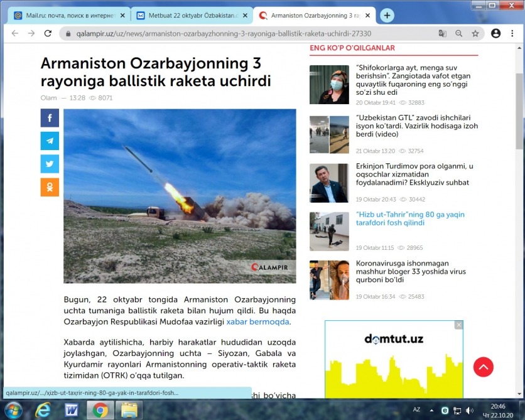Share article via Facebook icon
The height and width of the screenshot is (420, 525).
coord(50,118)
